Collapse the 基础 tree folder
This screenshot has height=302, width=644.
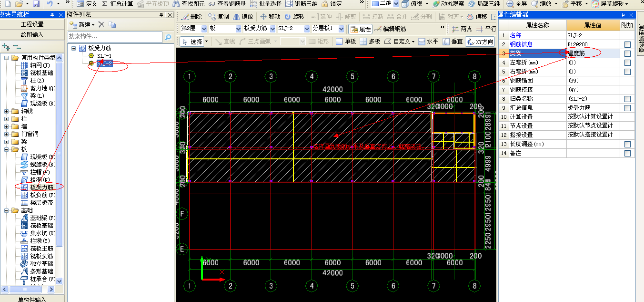(7, 210)
